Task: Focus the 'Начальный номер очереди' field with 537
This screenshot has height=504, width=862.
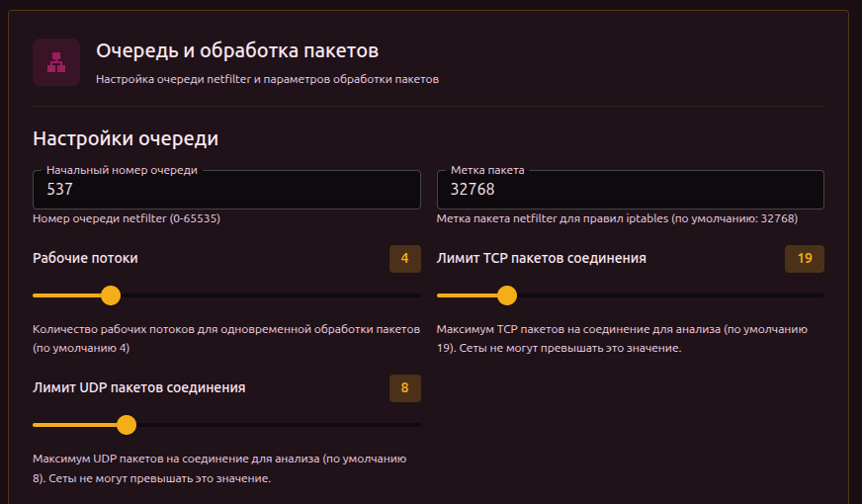Action: [226, 190]
